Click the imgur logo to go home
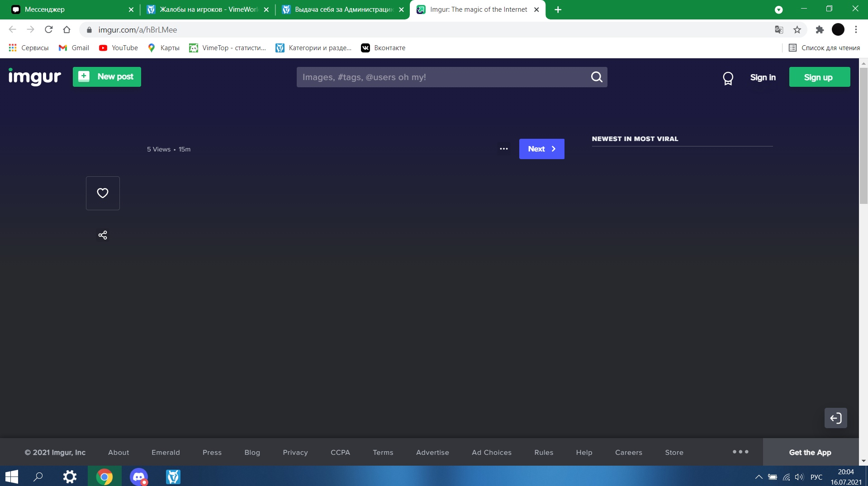The height and width of the screenshot is (486, 868). 35,77
